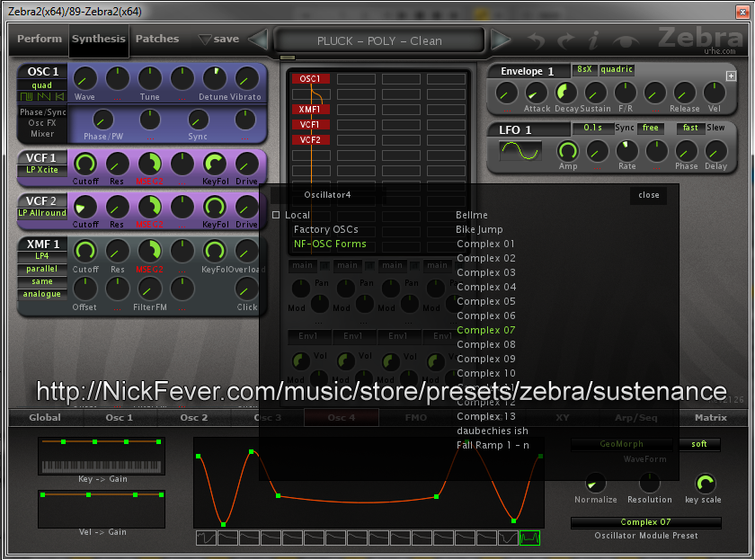The height and width of the screenshot is (560, 755).
Task: Open the parallel routing dropdown in XMF 1
Action: 42,269
